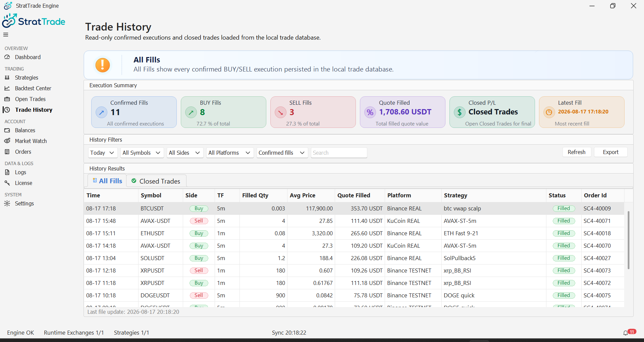This screenshot has width=644, height=342.
Task: Click strategy ETH Fast 9-21
Action: pyautogui.click(x=461, y=233)
